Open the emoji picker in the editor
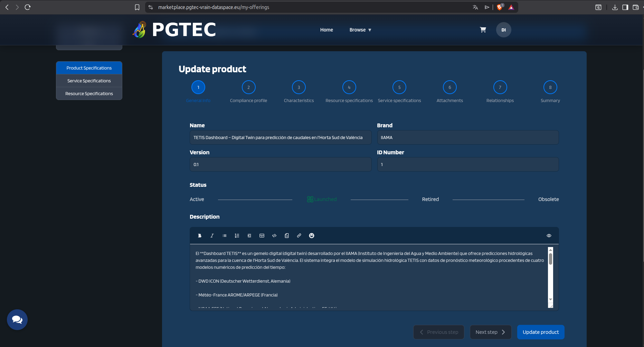 [x=312, y=236]
